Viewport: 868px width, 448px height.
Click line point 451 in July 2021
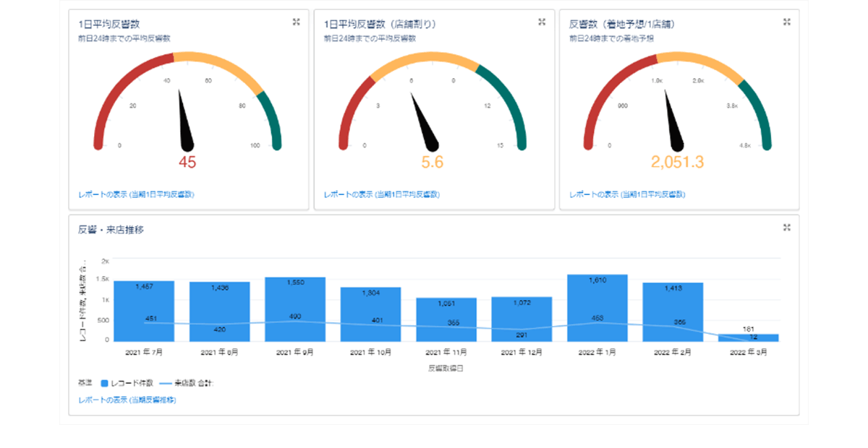144,322
